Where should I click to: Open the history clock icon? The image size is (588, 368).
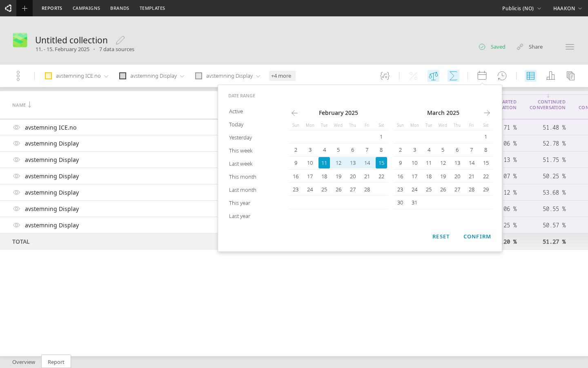tap(502, 76)
